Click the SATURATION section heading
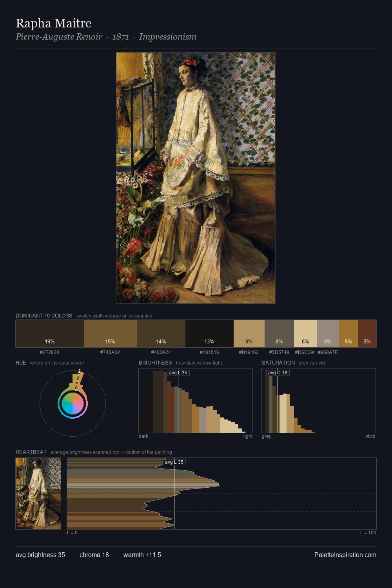392x588 pixels. pos(278,363)
